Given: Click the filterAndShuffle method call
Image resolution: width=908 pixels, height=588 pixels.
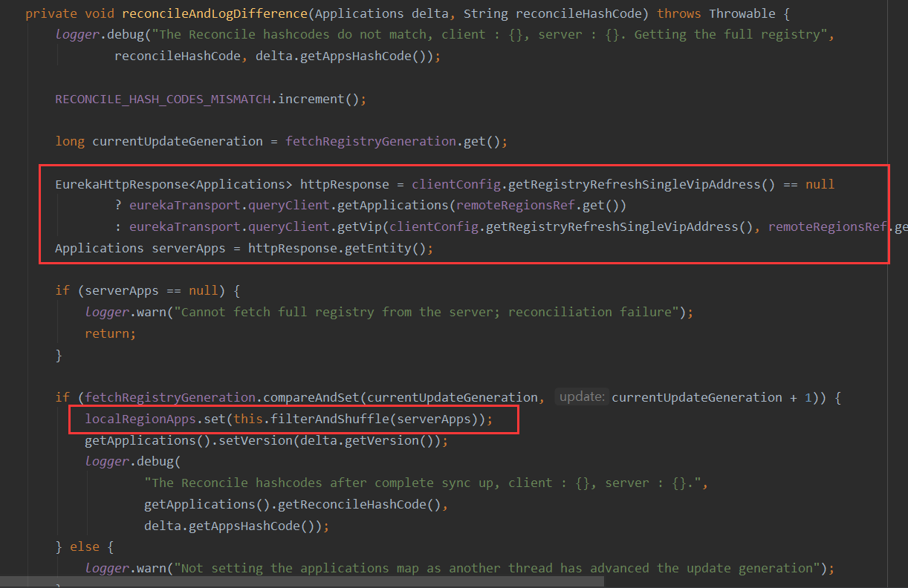Looking at the screenshot, I should click(x=329, y=419).
